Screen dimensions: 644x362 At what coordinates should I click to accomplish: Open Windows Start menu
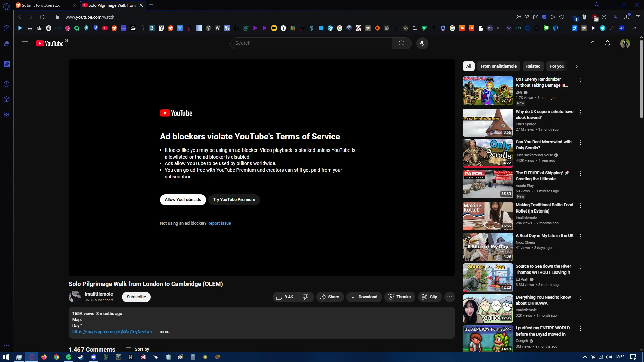[6, 357]
